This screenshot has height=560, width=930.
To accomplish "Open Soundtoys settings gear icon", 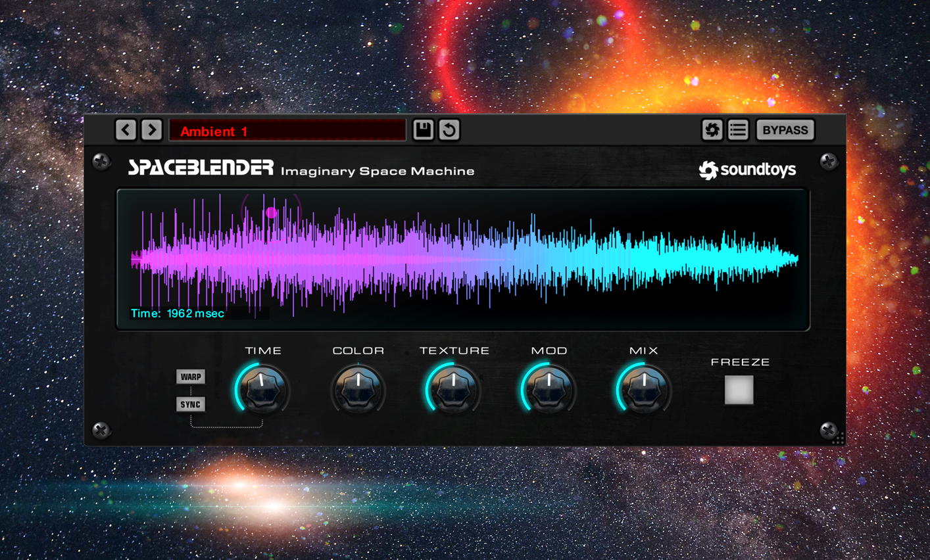I will pyautogui.click(x=712, y=130).
